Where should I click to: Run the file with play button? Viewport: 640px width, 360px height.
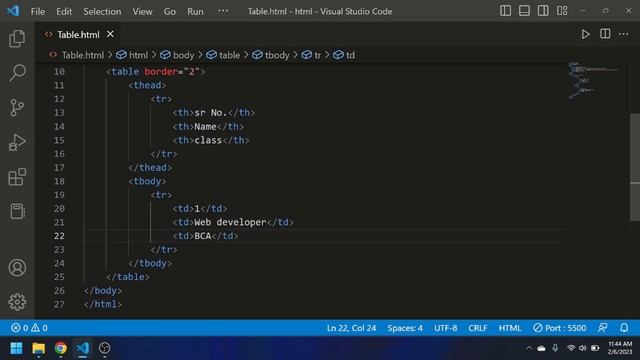point(585,34)
